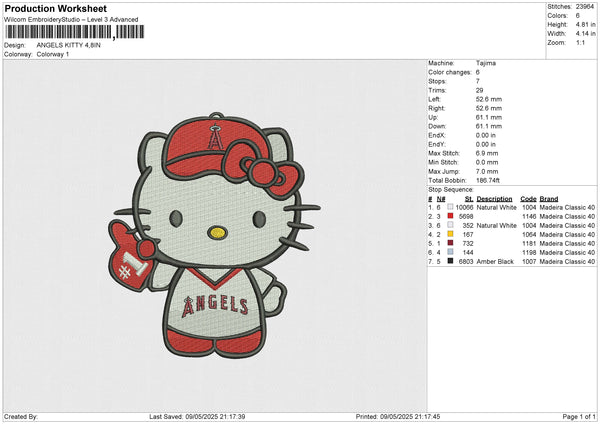Click thread code "1064"
The width and height of the screenshot is (600, 424).
(x=529, y=235)
